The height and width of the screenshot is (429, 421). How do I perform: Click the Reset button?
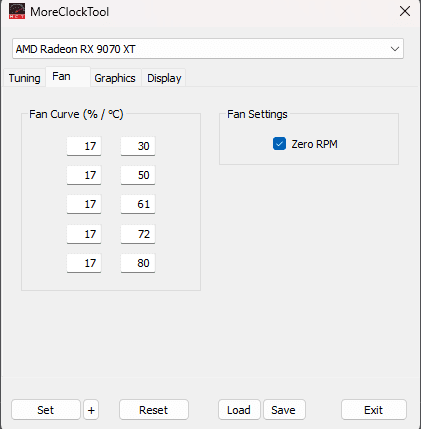click(154, 410)
